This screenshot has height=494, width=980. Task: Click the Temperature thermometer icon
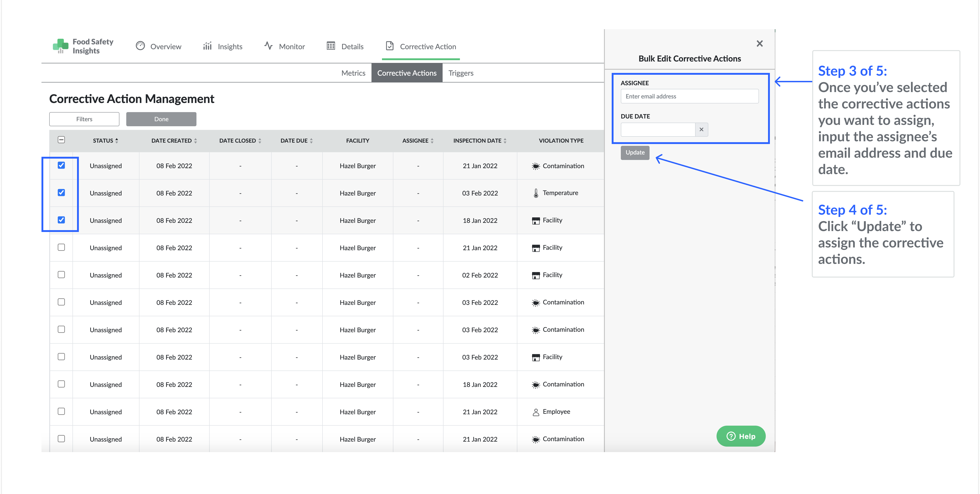point(536,193)
